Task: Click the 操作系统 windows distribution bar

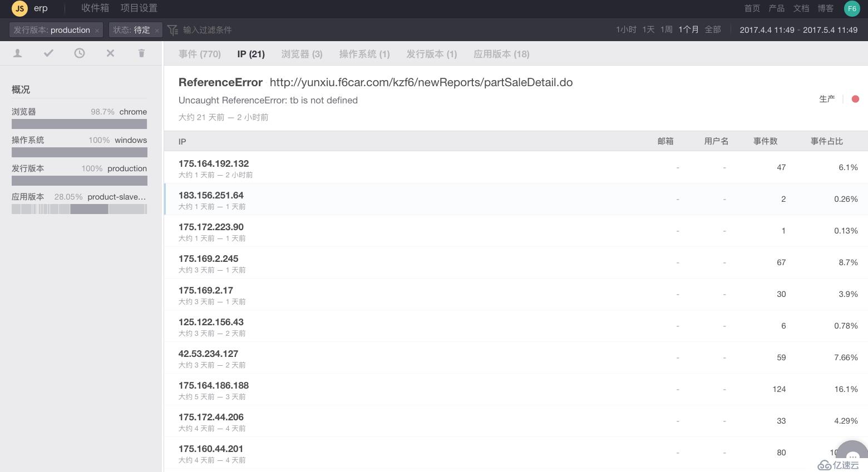Action: click(80, 152)
